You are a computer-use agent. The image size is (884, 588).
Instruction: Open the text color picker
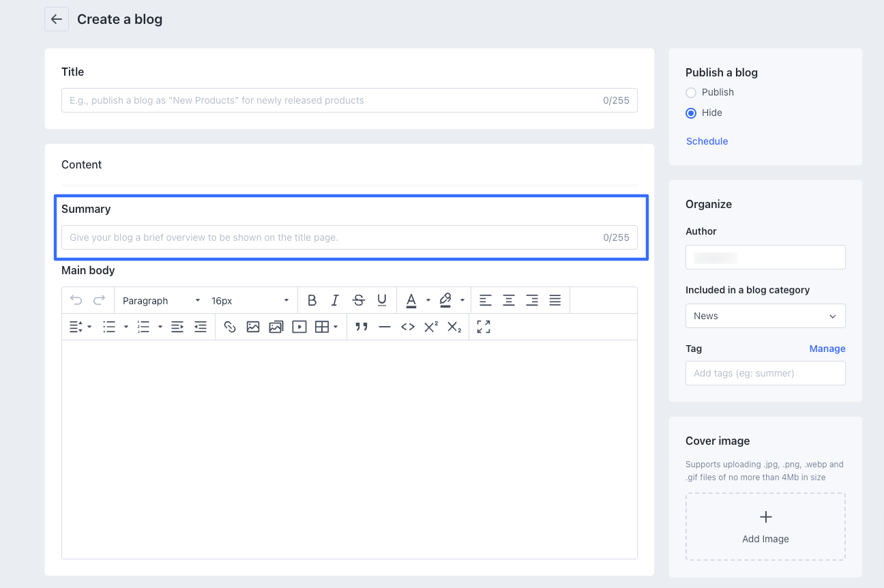(411, 300)
